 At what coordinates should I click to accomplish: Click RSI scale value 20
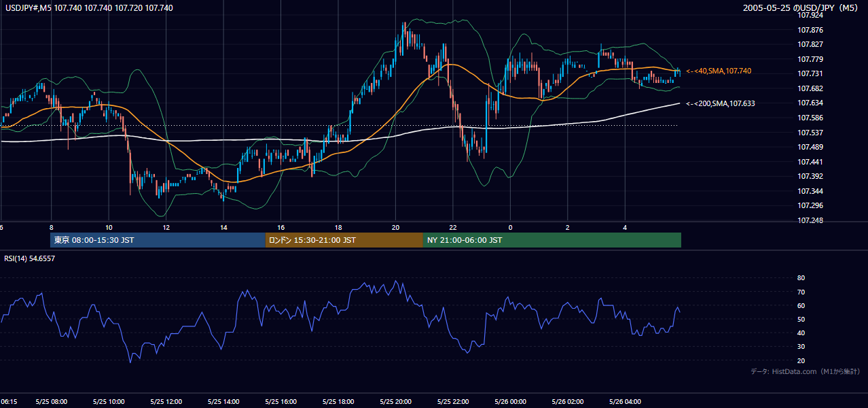[801, 360]
